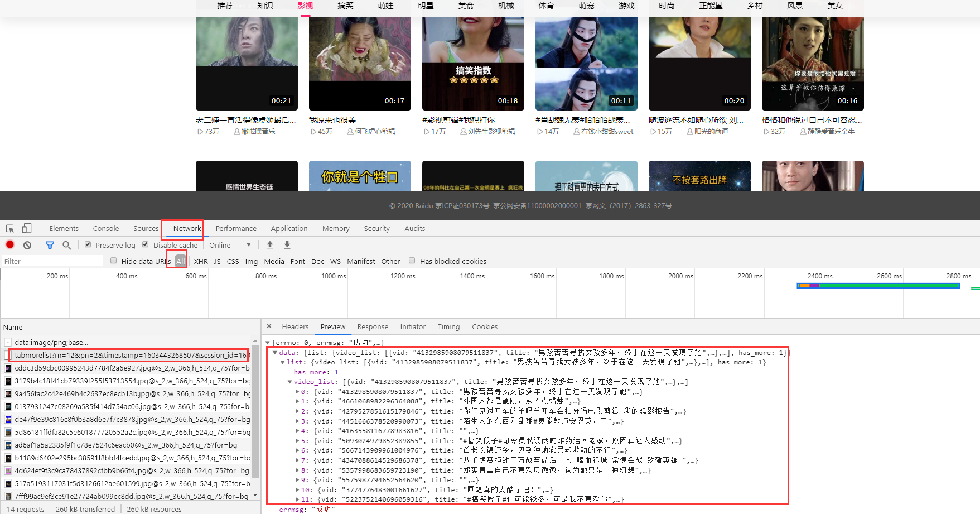Expand video_list item 0
980x514 pixels.
click(x=297, y=392)
